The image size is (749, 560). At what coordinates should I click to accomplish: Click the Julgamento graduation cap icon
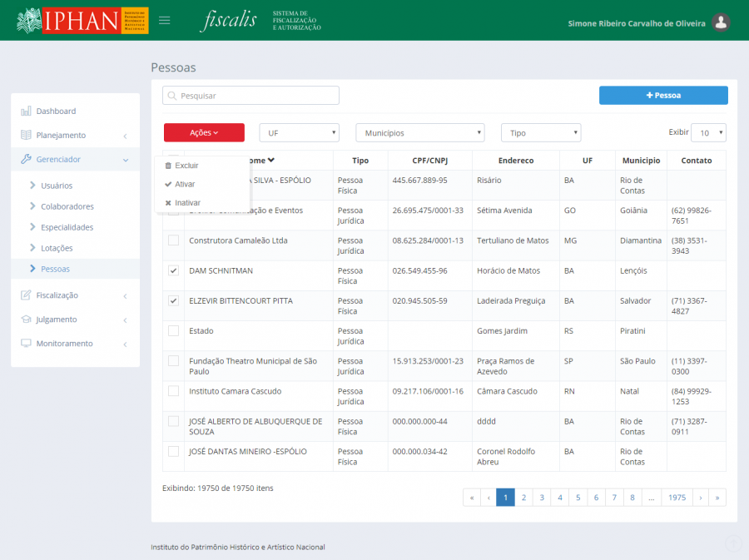pyautogui.click(x=26, y=320)
